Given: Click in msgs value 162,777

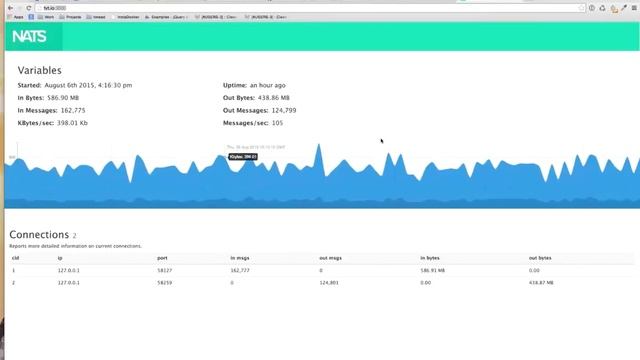Looking at the screenshot, I should point(240,270).
